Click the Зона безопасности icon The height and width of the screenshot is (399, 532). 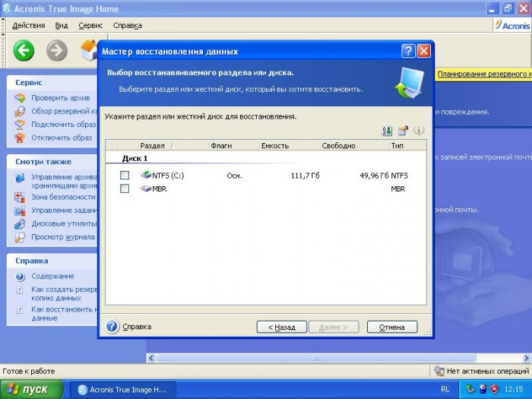20,197
